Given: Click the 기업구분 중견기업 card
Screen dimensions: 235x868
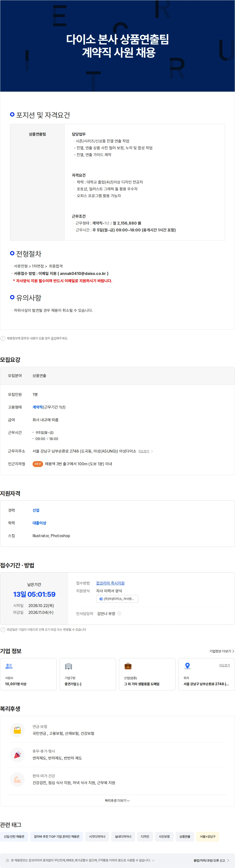Looking at the screenshot, I should pyautogui.click(x=88, y=674).
